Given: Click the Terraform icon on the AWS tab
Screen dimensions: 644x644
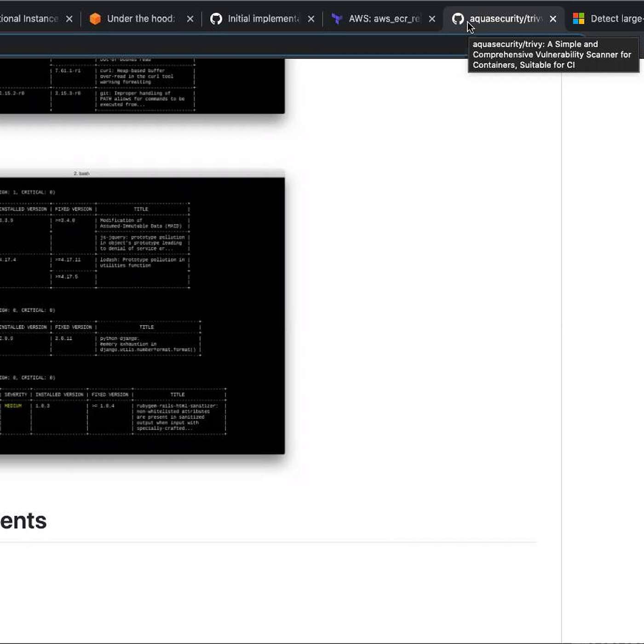Looking at the screenshot, I should tap(337, 19).
